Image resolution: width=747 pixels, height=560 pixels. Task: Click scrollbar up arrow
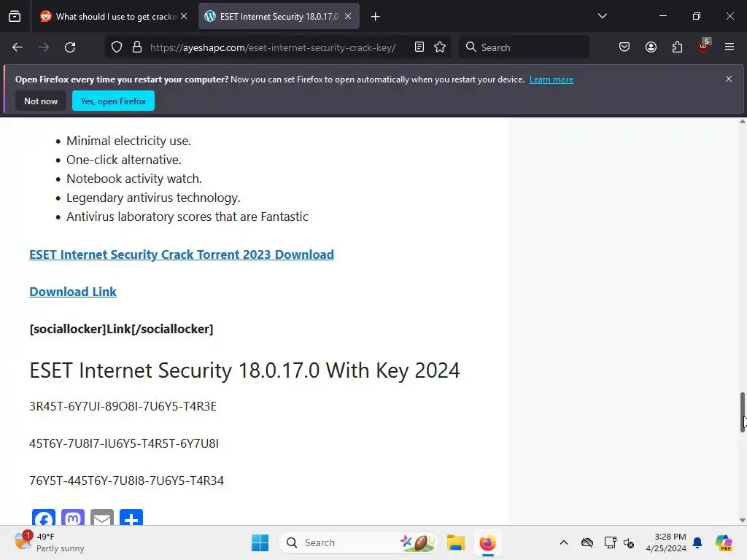coord(742,122)
